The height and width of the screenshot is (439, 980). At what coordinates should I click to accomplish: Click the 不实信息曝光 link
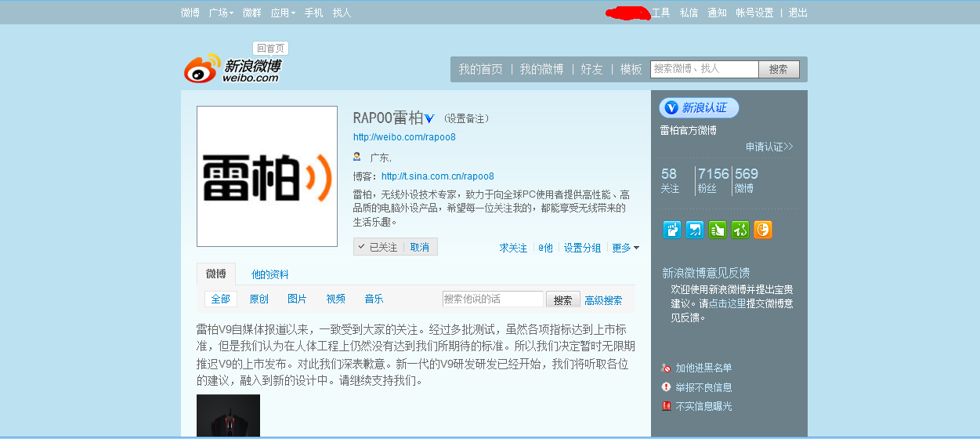click(x=703, y=406)
